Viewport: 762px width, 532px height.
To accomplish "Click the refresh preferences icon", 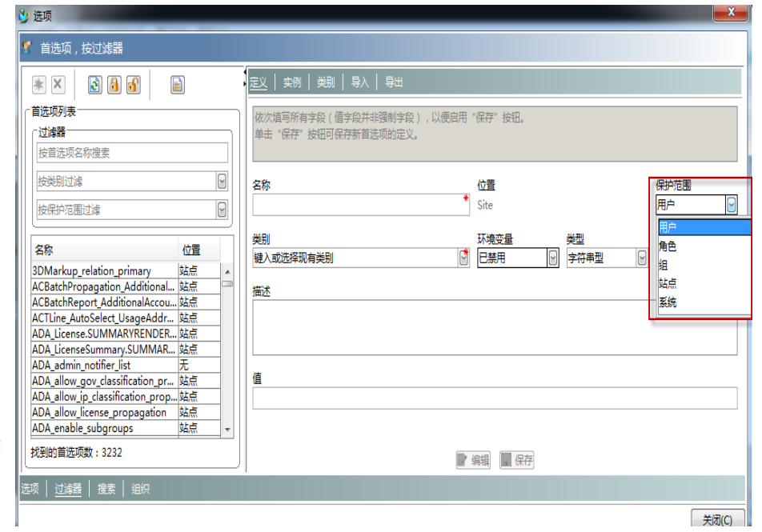I will click(94, 83).
